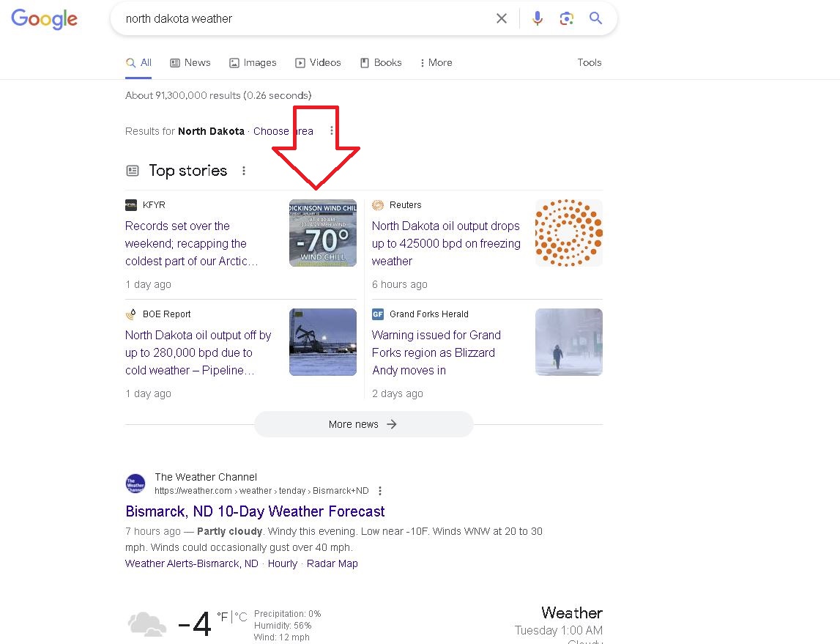Image resolution: width=840 pixels, height=644 pixels.
Task: Click the Grand Forks Herald source label
Action: (x=429, y=314)
